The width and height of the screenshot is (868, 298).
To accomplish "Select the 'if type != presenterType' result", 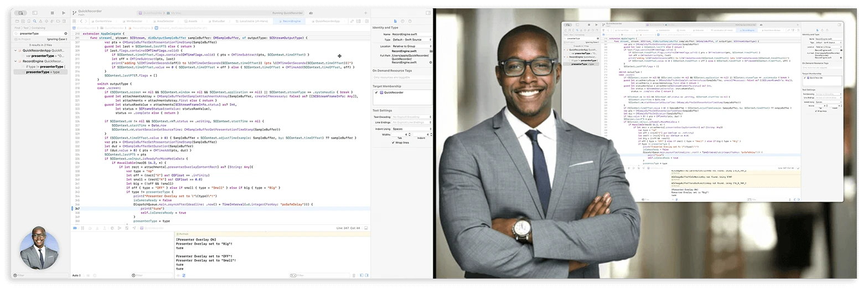I will point(44,66).
